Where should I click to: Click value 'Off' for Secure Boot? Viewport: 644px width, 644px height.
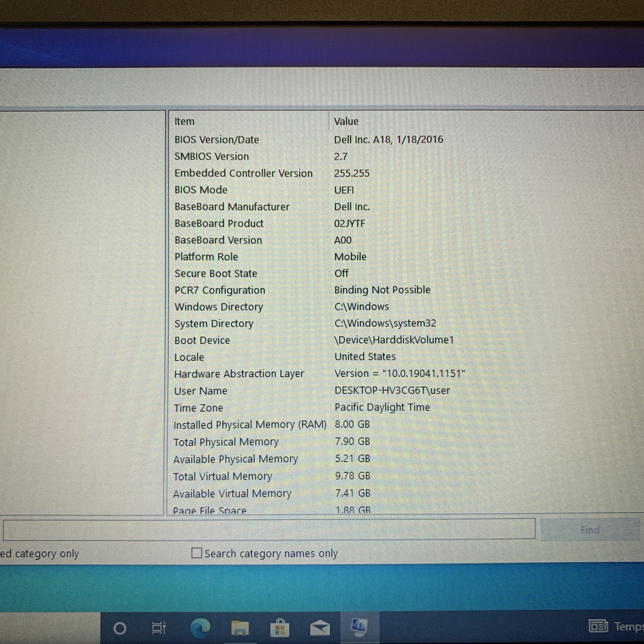click(x=341, y=273)
